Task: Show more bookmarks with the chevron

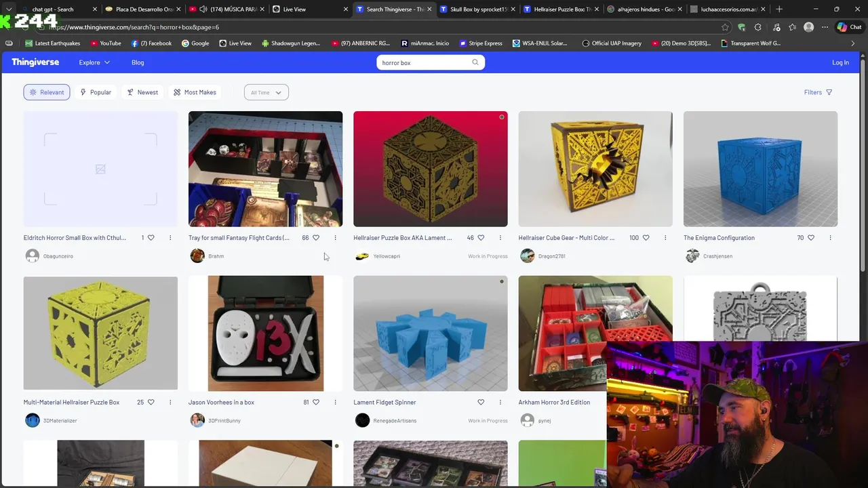Action: pos(852,43)
